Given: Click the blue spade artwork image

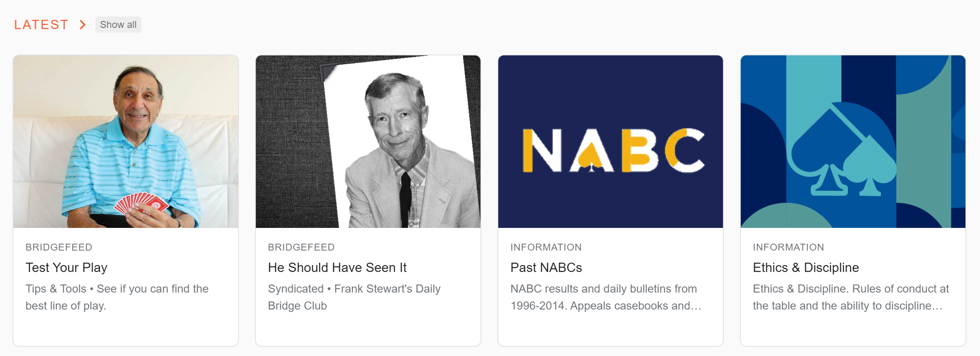Looking at the screenshot, I should 853,141.
